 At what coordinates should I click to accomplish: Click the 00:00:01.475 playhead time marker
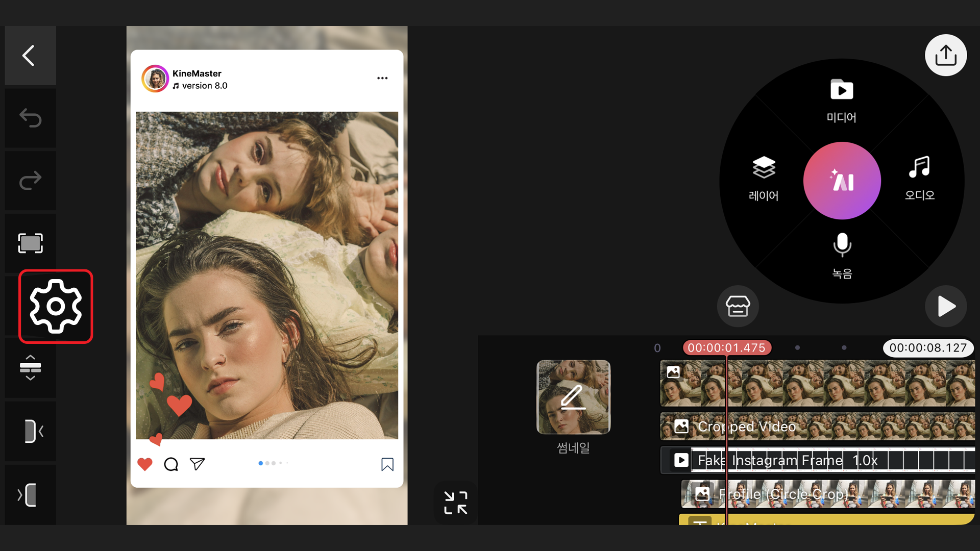726,348
